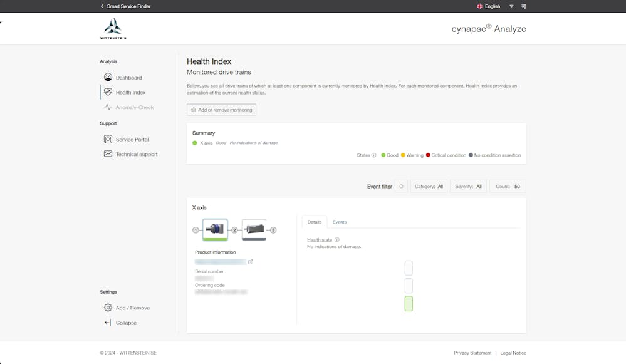
Task: Switch to the Details tab
Action: (314, 222)
